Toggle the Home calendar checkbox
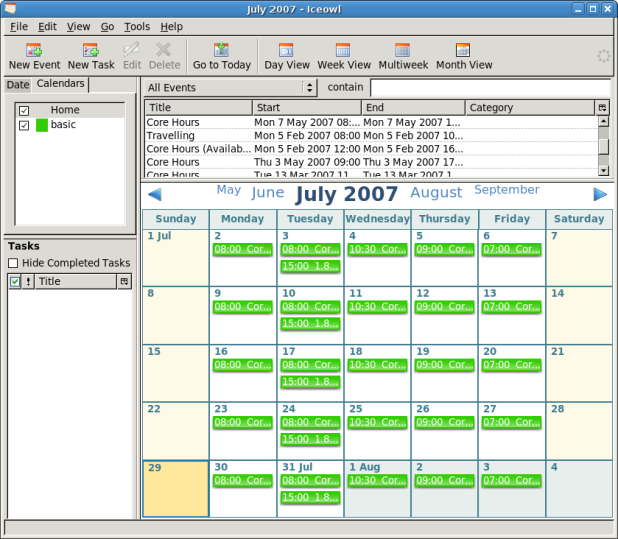Viewport: 618px width, 539px height. (24, 110)
